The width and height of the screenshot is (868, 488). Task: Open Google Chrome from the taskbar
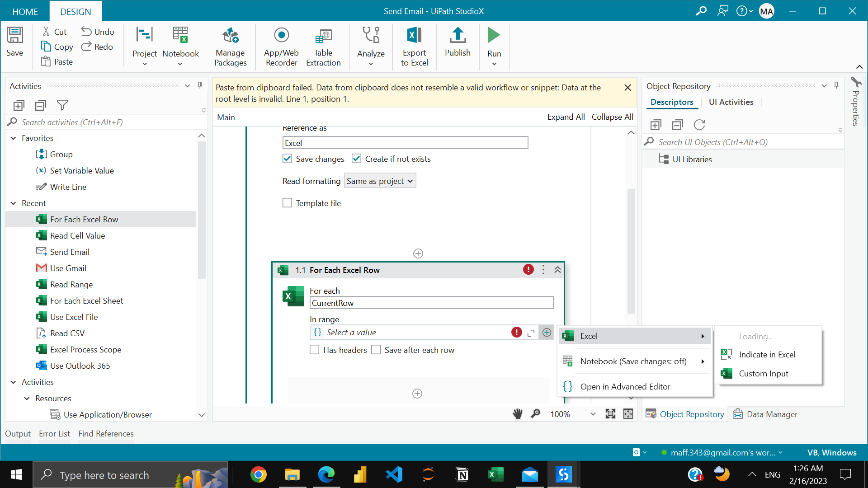259,474
